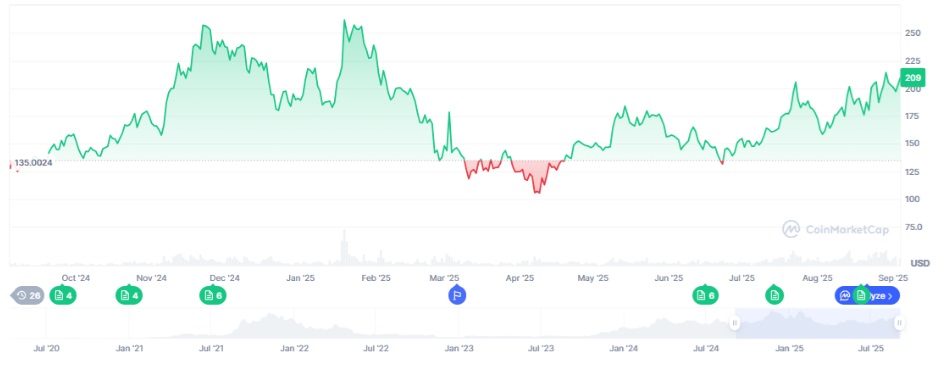Grab the right range slider handle

click(899, 323)
